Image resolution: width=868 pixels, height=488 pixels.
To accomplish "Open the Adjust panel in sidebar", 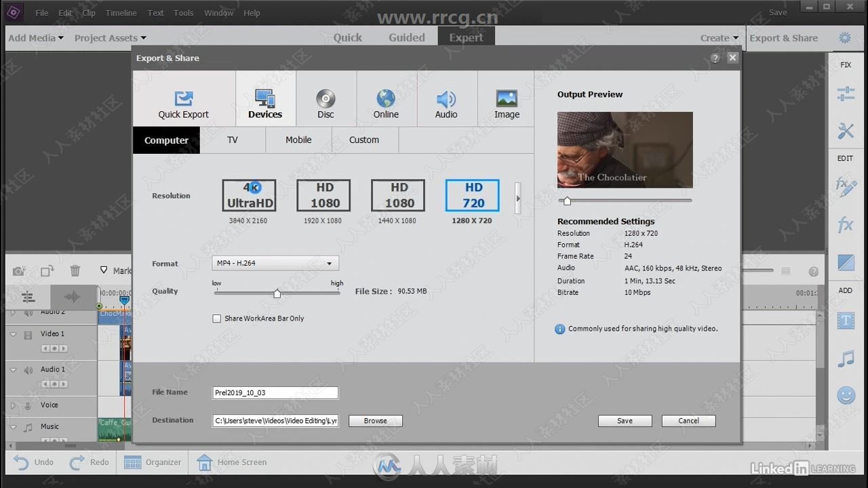I will pos(846,94).
